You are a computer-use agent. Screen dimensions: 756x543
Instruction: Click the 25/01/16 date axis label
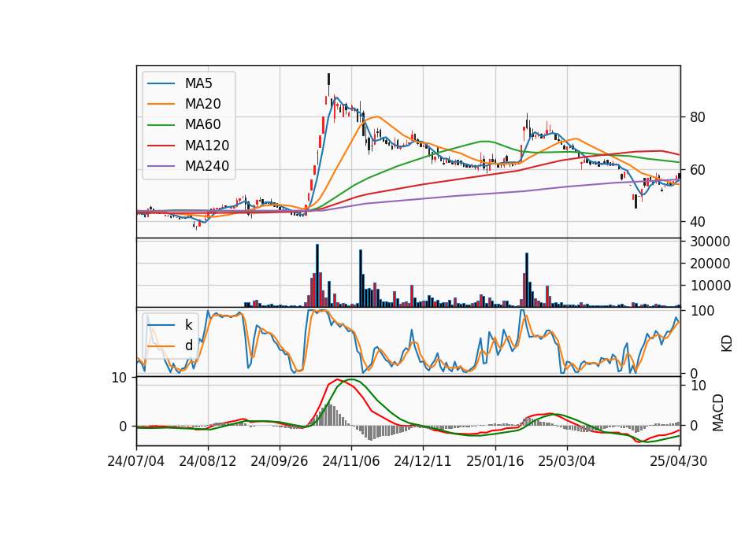pos(495,462)
